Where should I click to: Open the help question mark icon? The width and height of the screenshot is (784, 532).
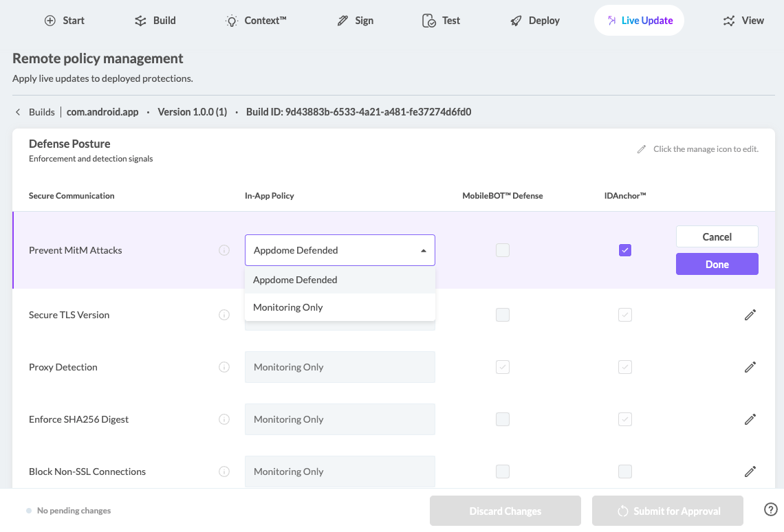770,509
